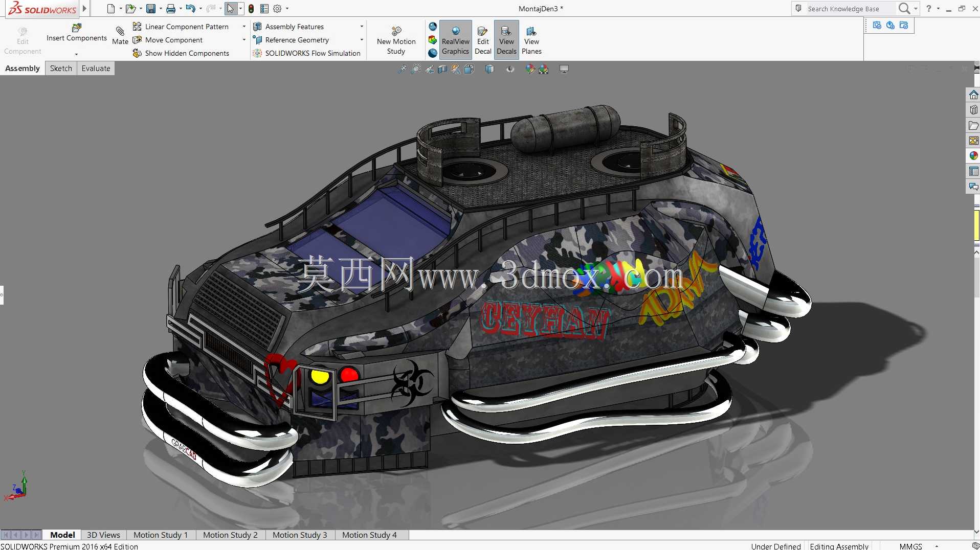
Task: Save the MontajDen3 assembly
Action: (x=150, y=9)
